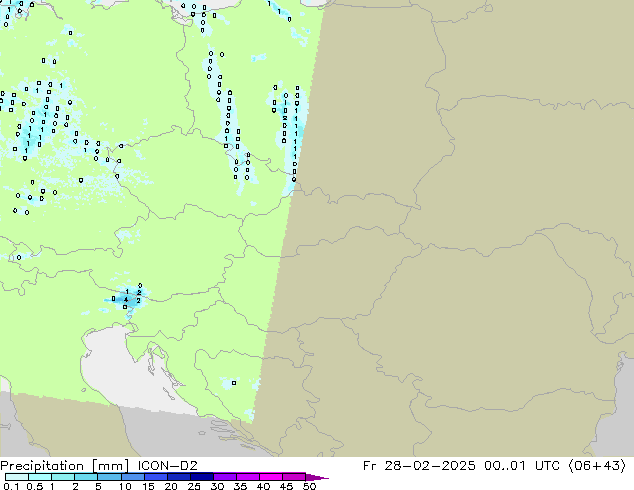Select the 5–10 mm legend color box
The width and height of the screenshot is (634, 490).
point(109,477)
